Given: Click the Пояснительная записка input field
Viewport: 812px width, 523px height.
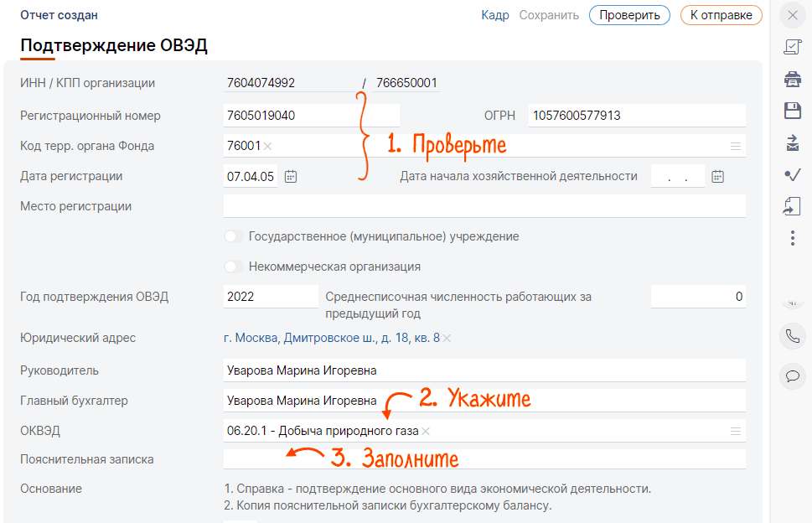Looking at the screenshot, I should (x=484, y=459).
